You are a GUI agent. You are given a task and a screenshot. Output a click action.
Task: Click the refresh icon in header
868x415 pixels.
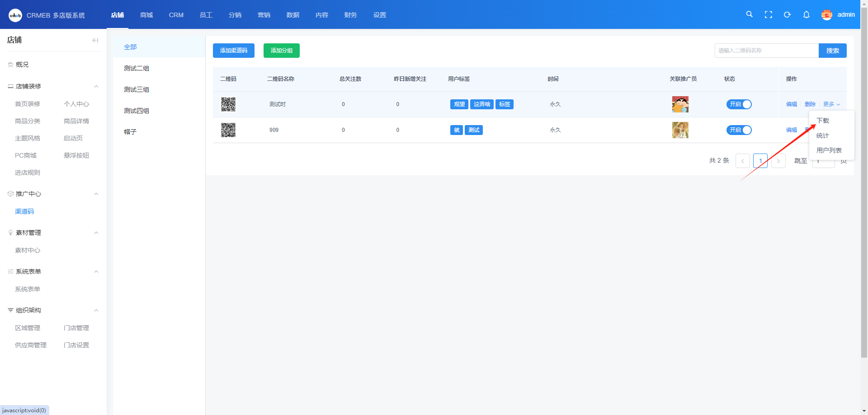click(787, 14)
